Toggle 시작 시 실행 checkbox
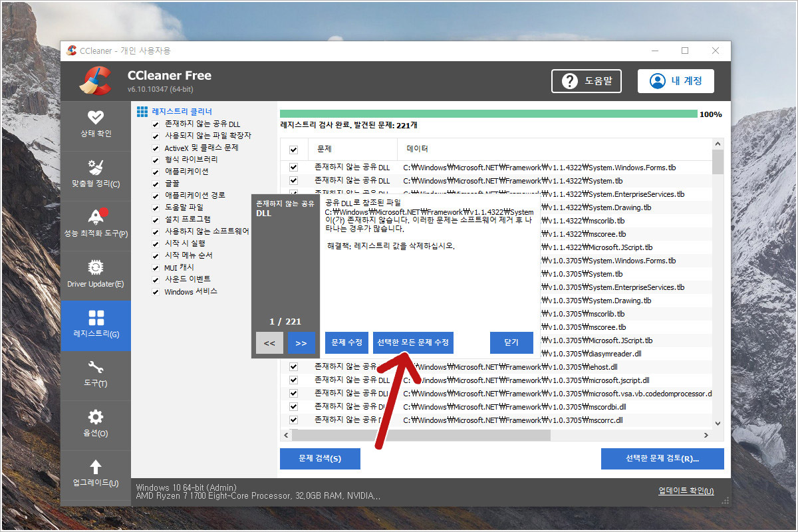Image resolution: width=798 pixels, height=532 pixels. tap(155, 244)
